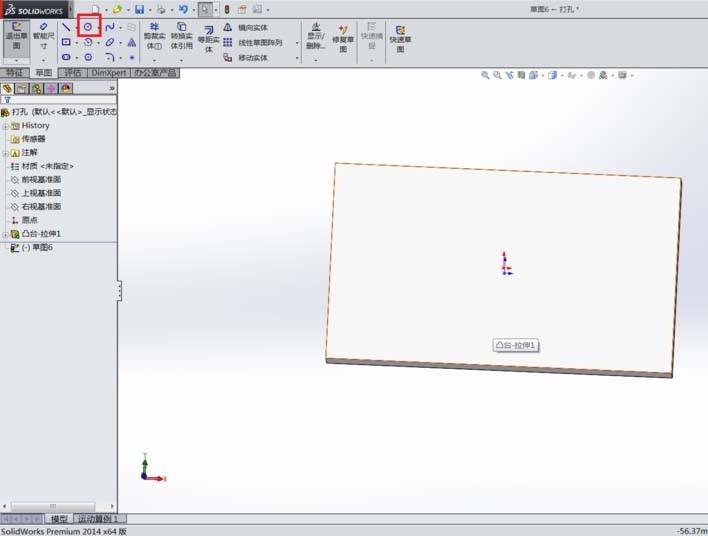Select 材质 <未指定> in the tree
708x536 pixels.
pos(42,166)
